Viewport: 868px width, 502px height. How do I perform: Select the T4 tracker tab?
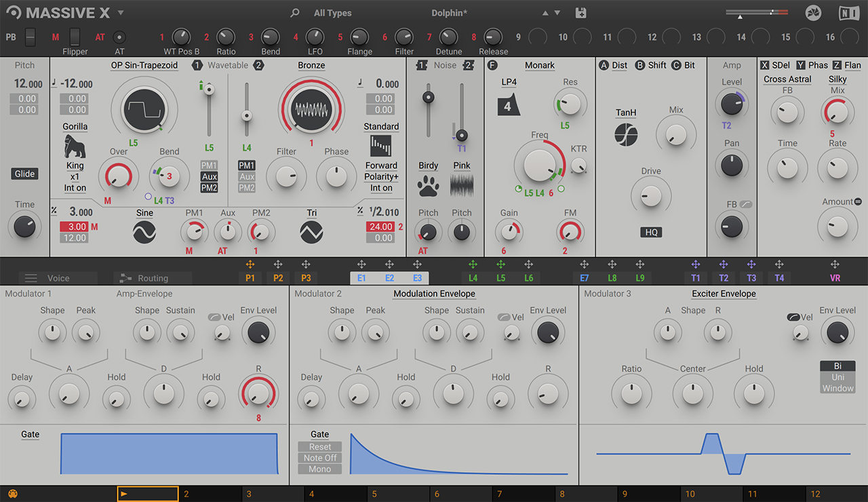coord(779,278)
